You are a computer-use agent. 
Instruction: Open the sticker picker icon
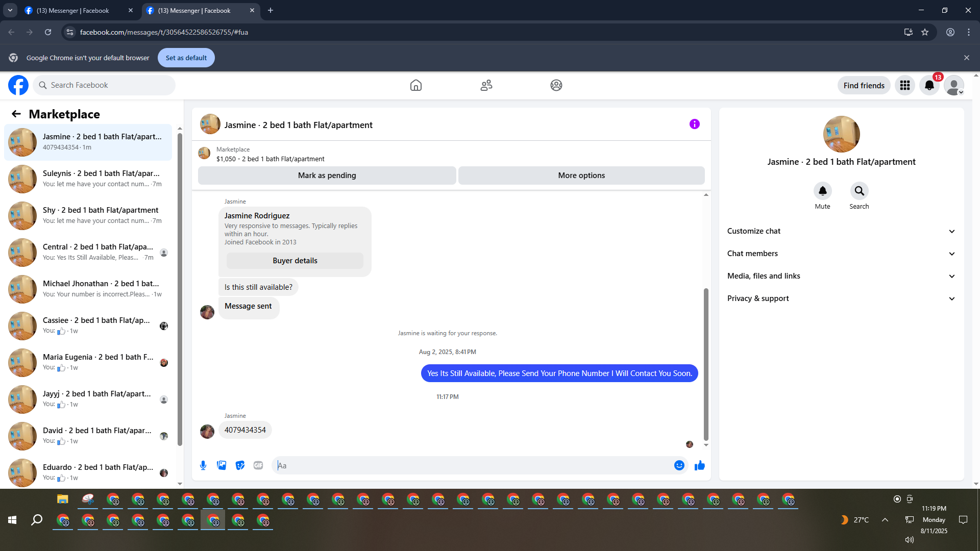pyautogui.click(x=240, y=465)
